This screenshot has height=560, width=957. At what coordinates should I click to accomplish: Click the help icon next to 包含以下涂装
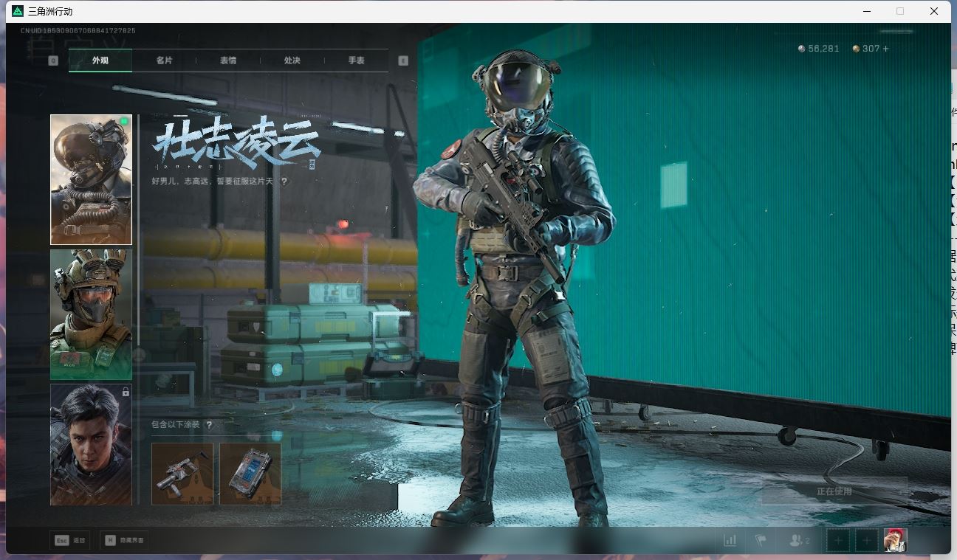pos(210,425)
